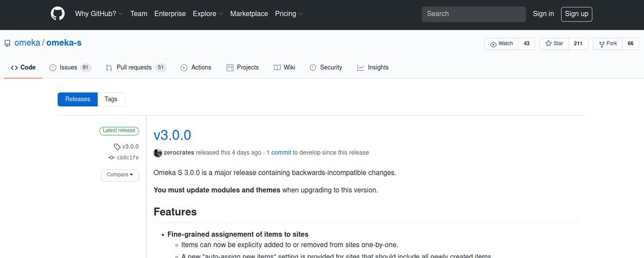Click the stargazers count 211

pos(578,44)
